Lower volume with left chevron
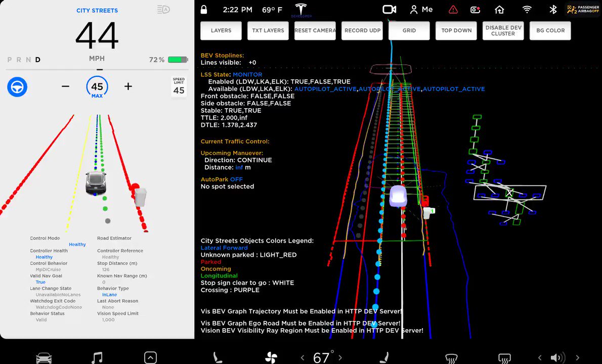 click(x=540, y=358)
